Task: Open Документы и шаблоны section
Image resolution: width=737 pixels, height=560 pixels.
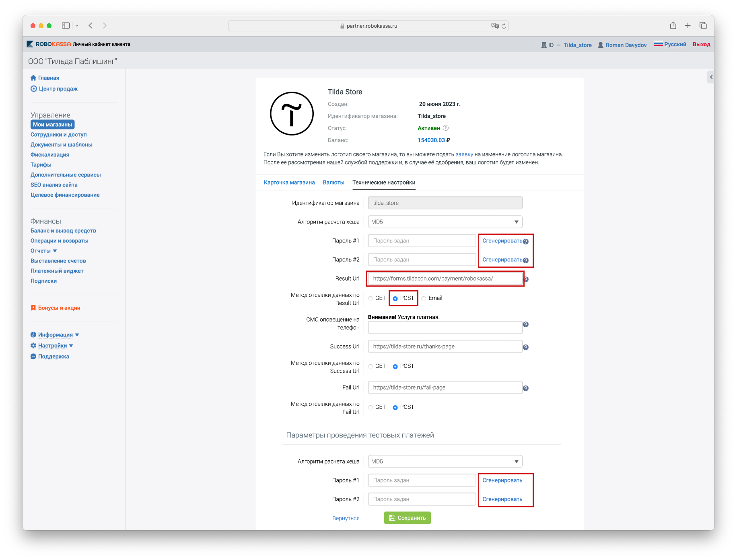Action: point(62,145)
